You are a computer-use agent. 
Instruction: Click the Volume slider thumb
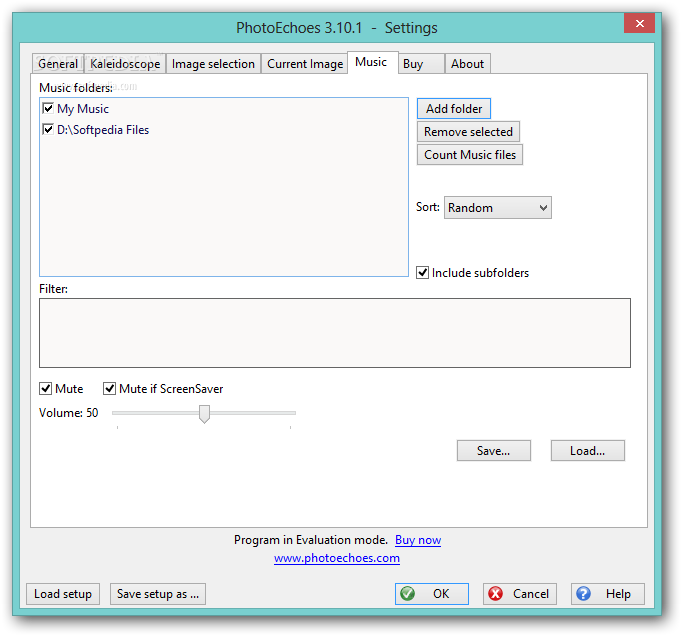[204, 414]
